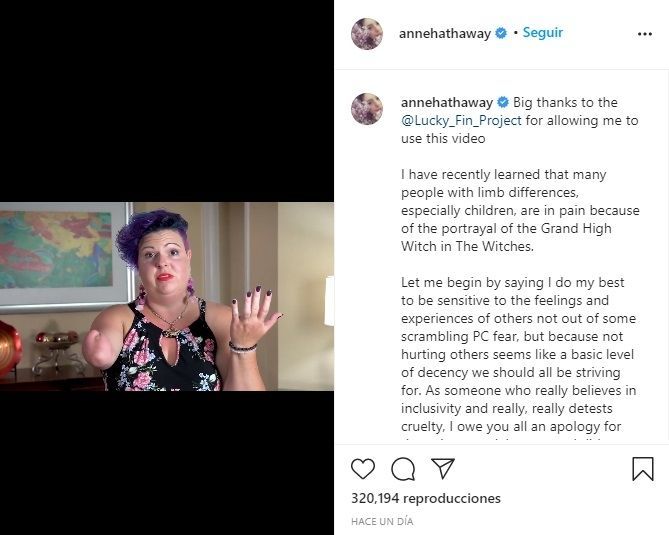669x535 pixels.
Task: Open the header profile picture avatar
Action: [366, 34]
